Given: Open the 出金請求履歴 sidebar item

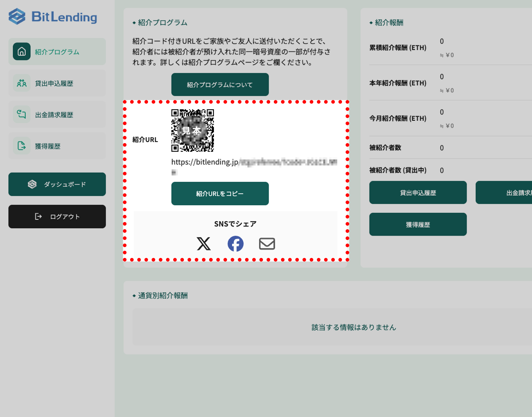Looking at the screenshot, I should point(57,114).
